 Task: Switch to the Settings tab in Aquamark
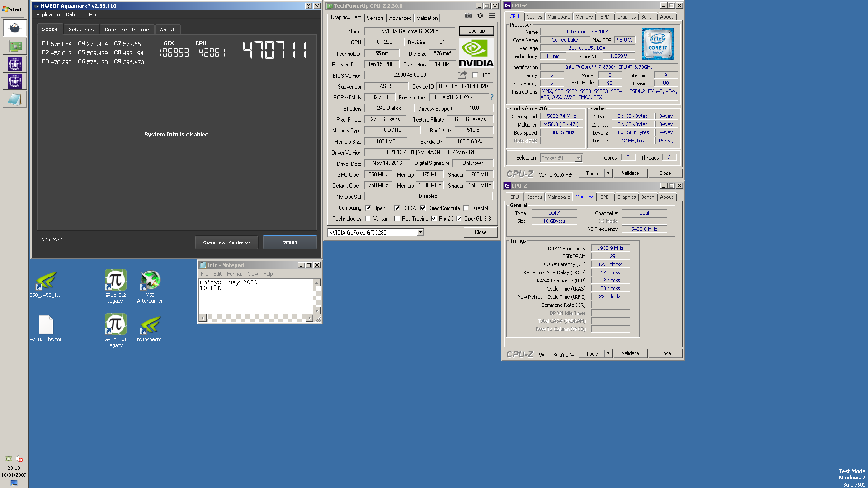(81, 29)
